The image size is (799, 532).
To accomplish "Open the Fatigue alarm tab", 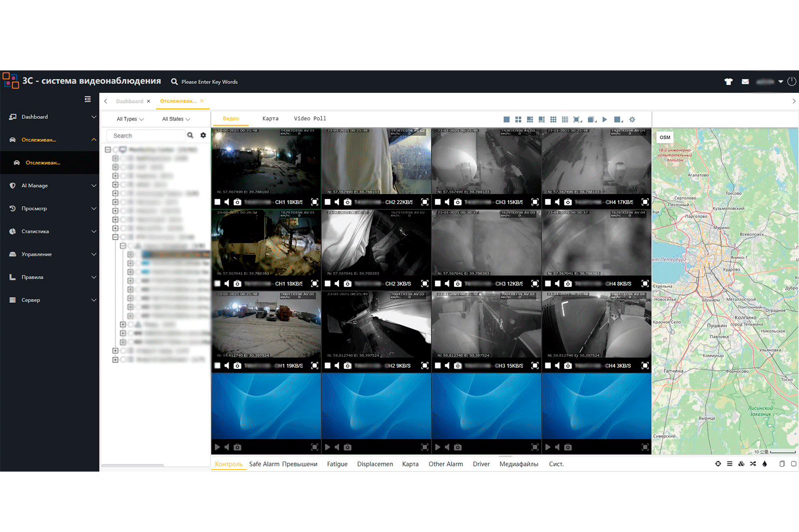I will coord(337,464).
